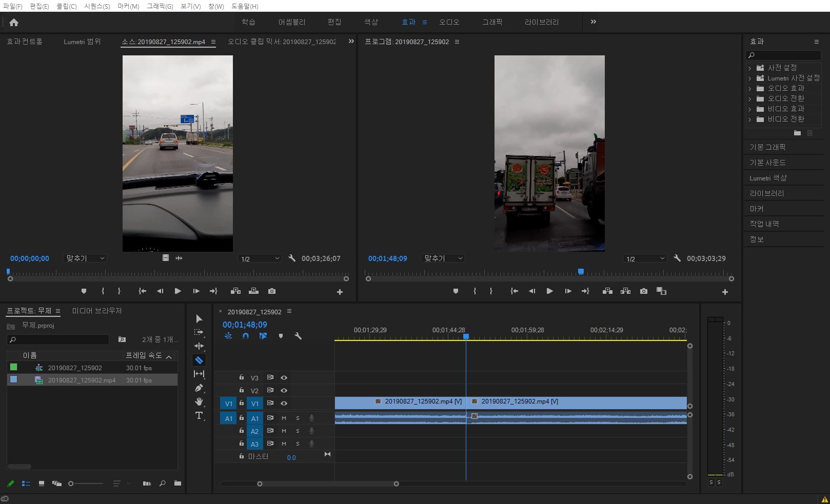Mute audio track A1
Screen dimensions: 830x504
284,418
